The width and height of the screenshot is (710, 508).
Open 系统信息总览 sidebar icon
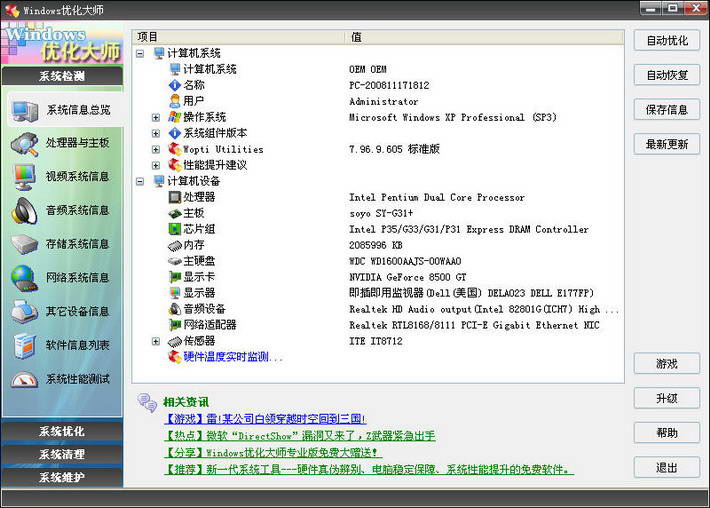click(x=25, y=110)
